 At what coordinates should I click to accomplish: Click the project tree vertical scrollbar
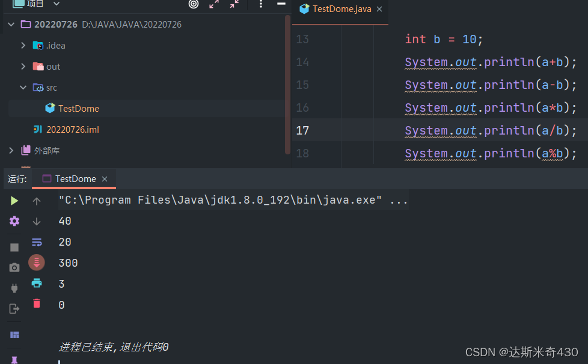click(287, 84)
